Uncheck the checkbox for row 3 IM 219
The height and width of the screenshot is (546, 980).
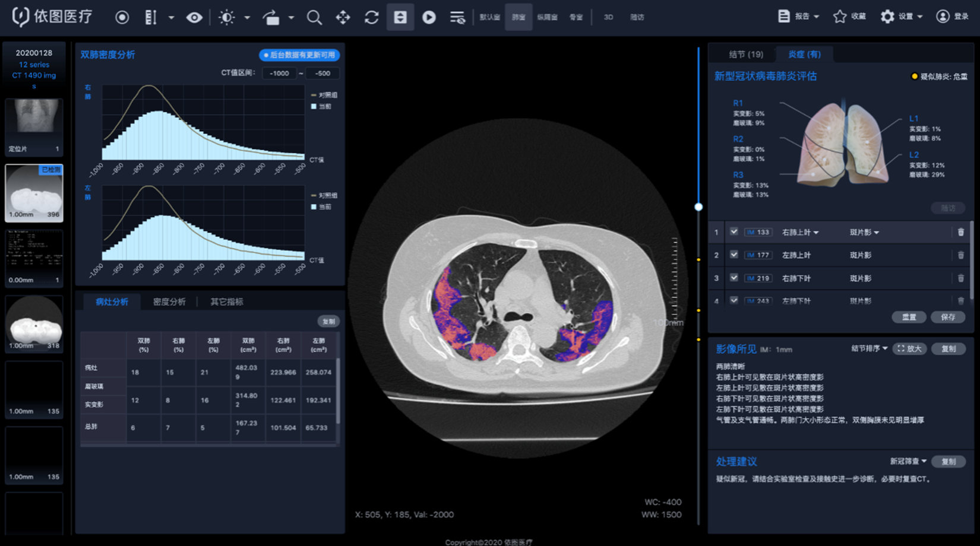coord(734,277)
